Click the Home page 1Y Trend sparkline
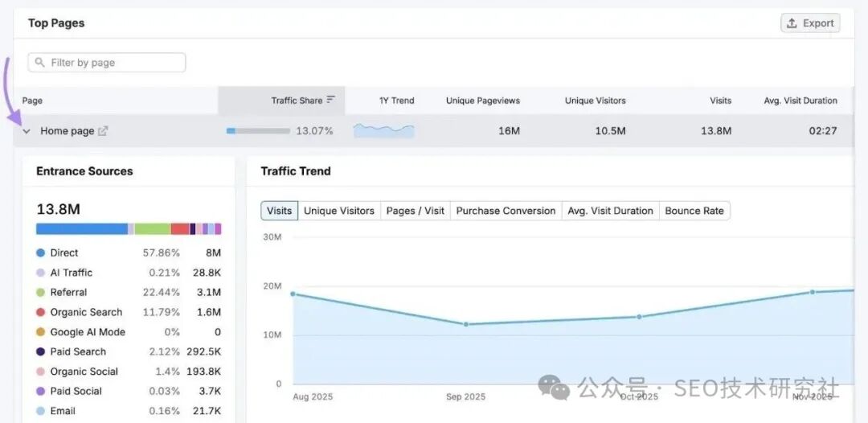Screen dimensions: 868x423 tap(383, 130)
